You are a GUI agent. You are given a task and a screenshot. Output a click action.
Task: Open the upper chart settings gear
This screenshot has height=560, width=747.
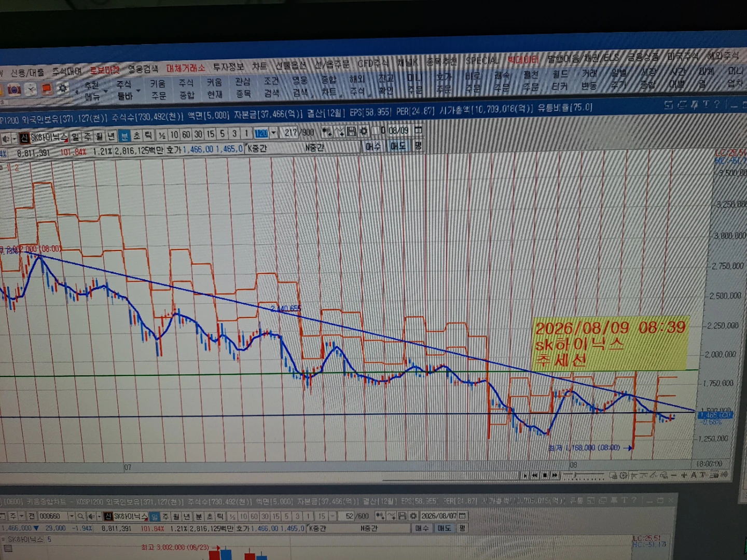[363, 131]
